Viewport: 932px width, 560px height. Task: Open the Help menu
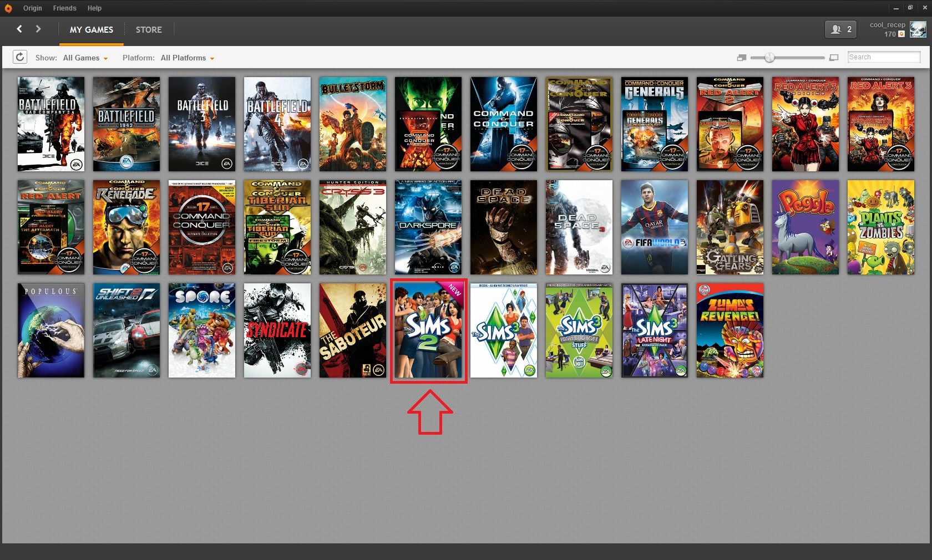tap(94, 8)
